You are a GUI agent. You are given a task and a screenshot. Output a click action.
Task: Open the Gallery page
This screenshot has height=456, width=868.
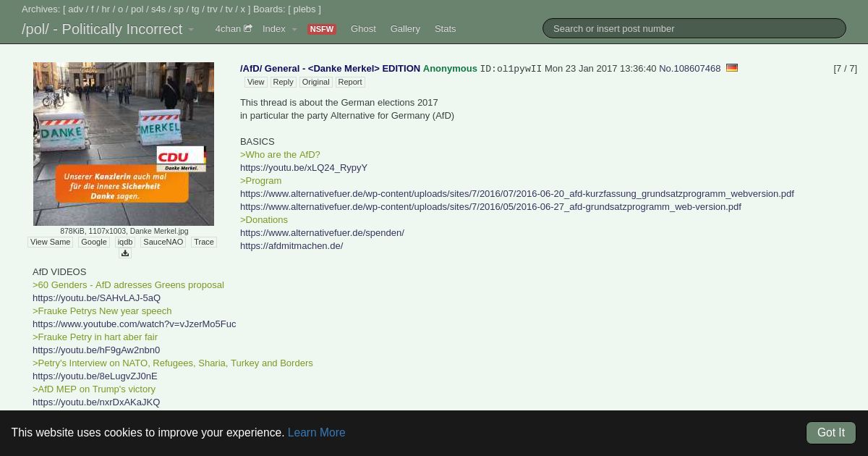[x=405, y=29]
